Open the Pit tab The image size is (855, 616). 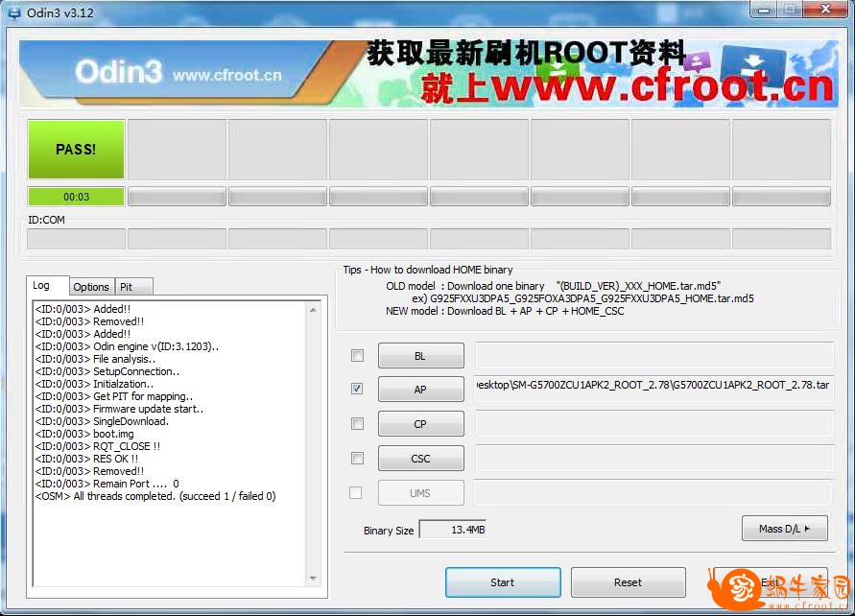(x=133, y=287)
